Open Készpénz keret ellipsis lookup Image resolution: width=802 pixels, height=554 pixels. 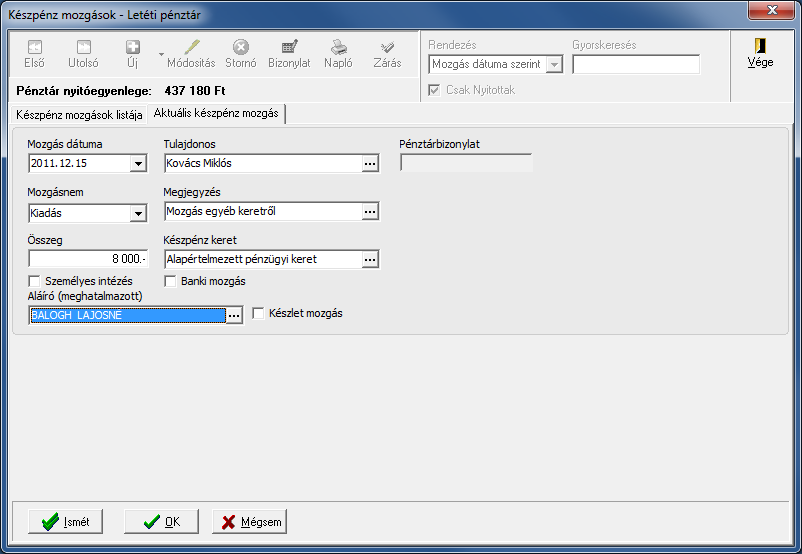click(370, 259)
